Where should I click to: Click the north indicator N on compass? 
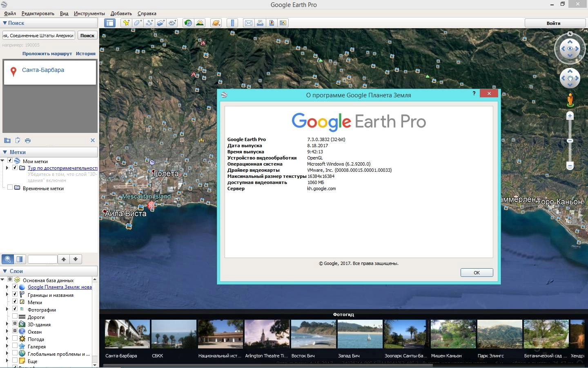click(x=570, y=34)
